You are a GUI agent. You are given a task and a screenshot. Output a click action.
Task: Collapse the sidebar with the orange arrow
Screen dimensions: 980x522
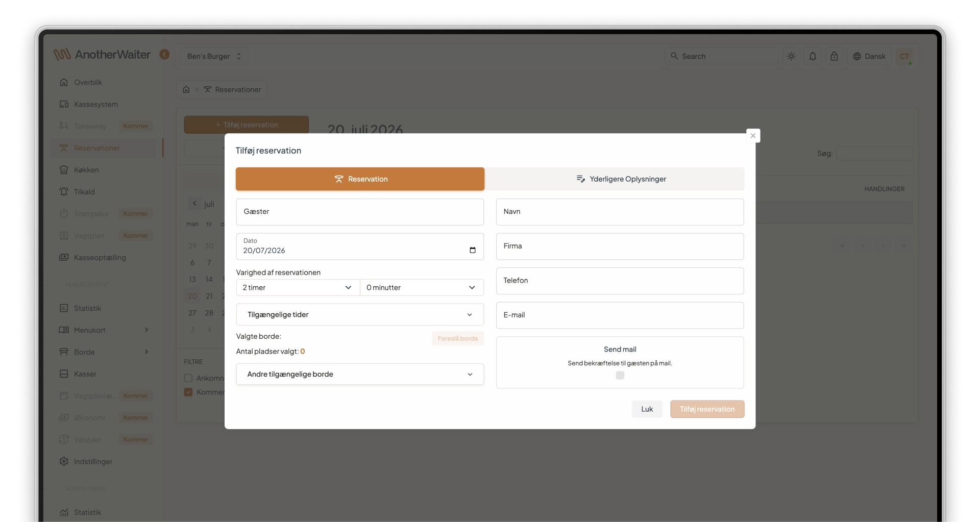tap(164, 55)
